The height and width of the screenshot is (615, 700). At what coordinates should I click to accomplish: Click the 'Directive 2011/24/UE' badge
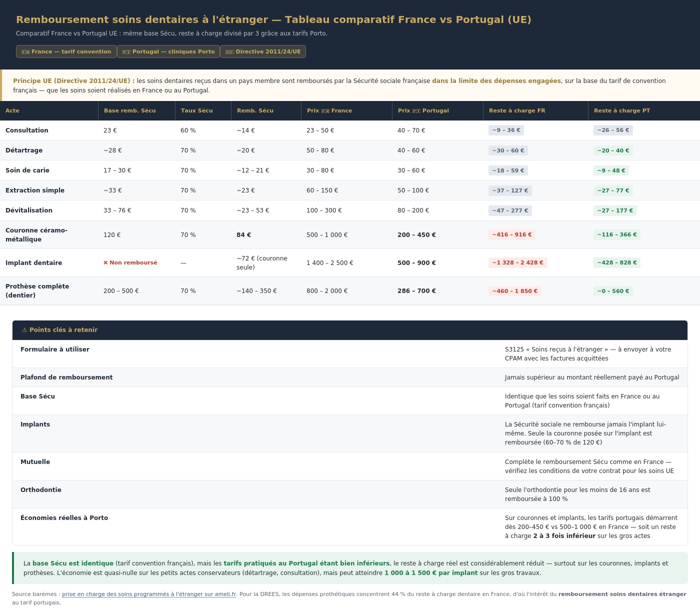263,51
